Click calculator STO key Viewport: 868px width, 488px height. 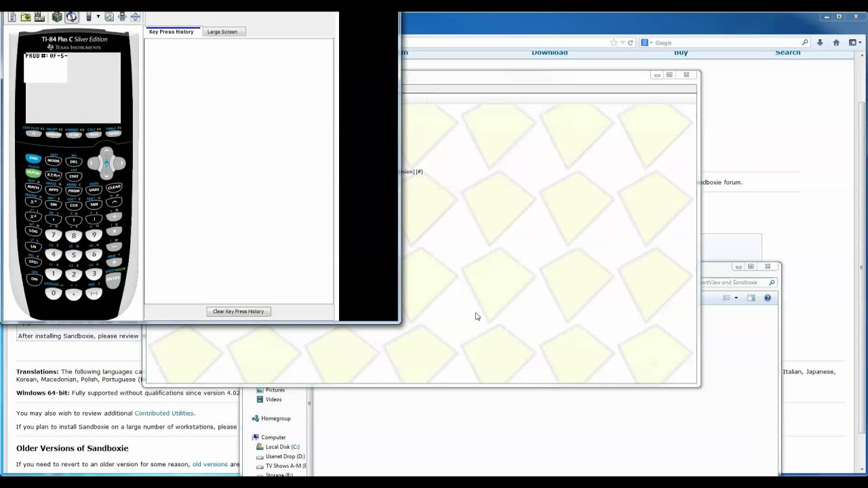tap(33, 262)
